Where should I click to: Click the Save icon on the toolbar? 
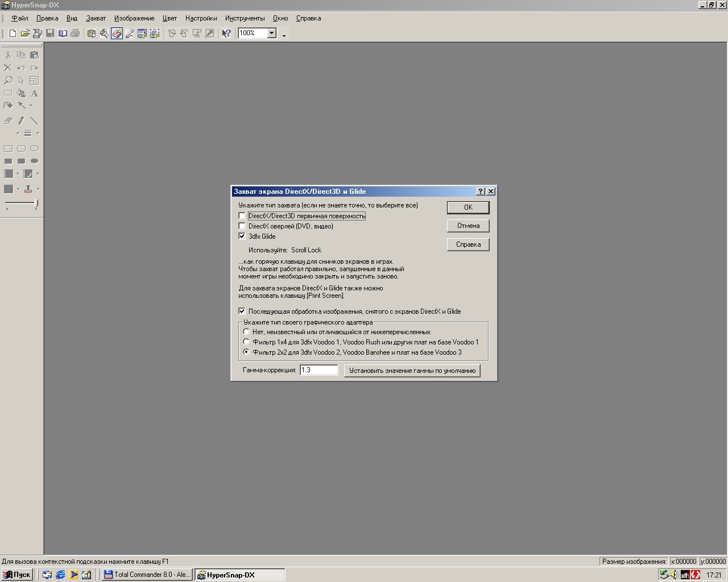pyautogui.click(x=49, y=33)
